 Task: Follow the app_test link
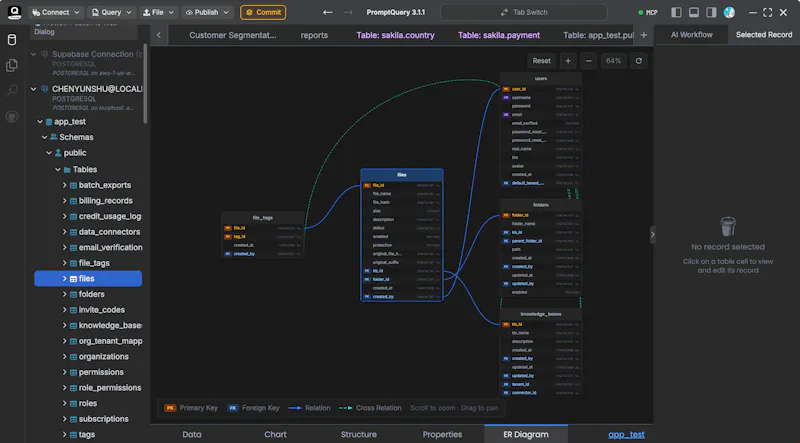[627, 435]
